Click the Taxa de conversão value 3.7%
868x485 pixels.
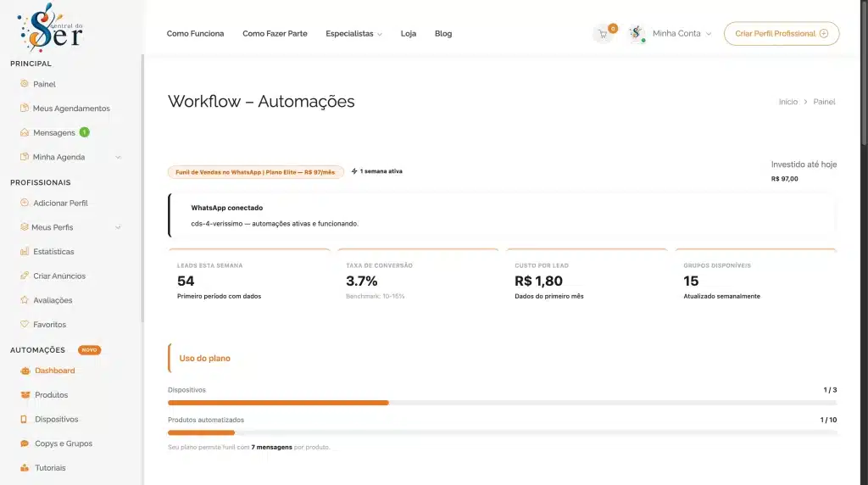coord(361,282)
